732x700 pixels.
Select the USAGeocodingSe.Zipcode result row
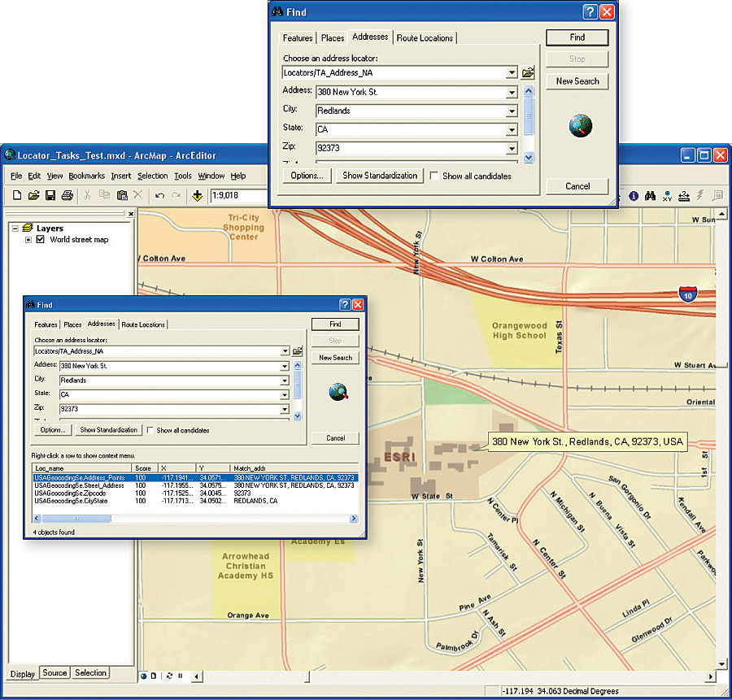pos(195,493)
